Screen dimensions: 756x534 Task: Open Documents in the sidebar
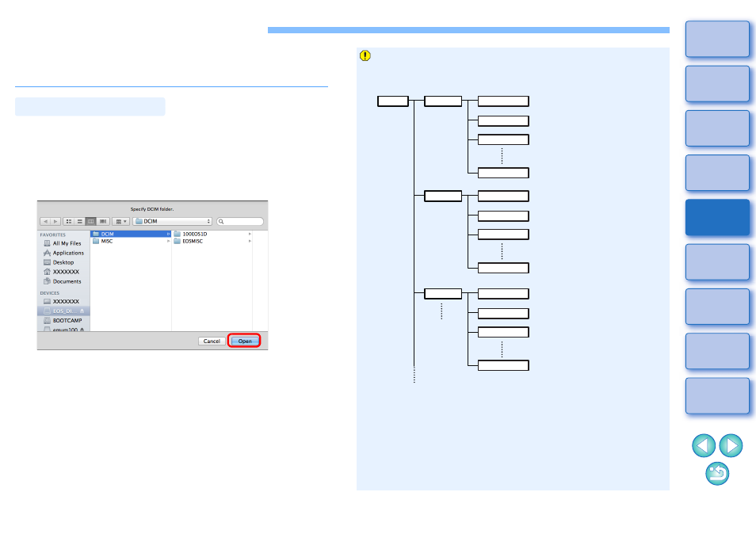pyautogui.click(x=62, y=281)
